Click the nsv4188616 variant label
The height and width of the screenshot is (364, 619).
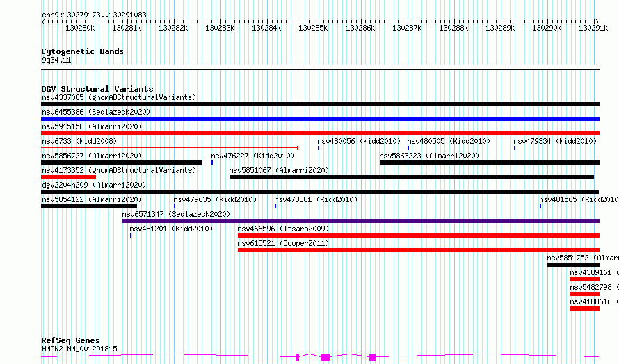click(x=594, y=301)
